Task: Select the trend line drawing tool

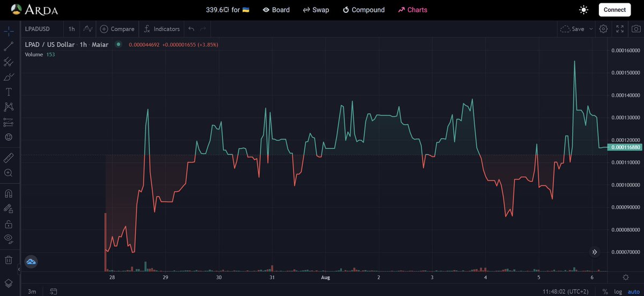Action: (9, 47)
